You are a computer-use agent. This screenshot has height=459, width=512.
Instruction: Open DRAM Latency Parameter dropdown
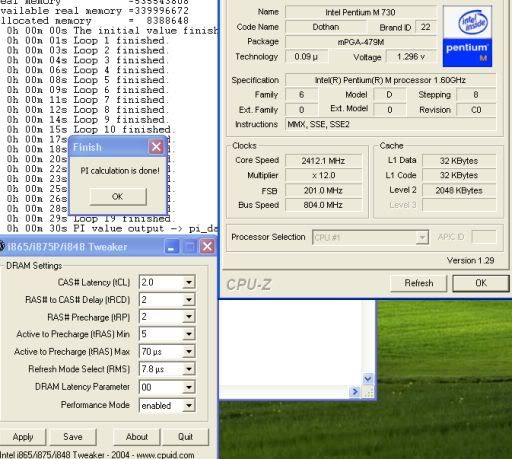[189, 387]
